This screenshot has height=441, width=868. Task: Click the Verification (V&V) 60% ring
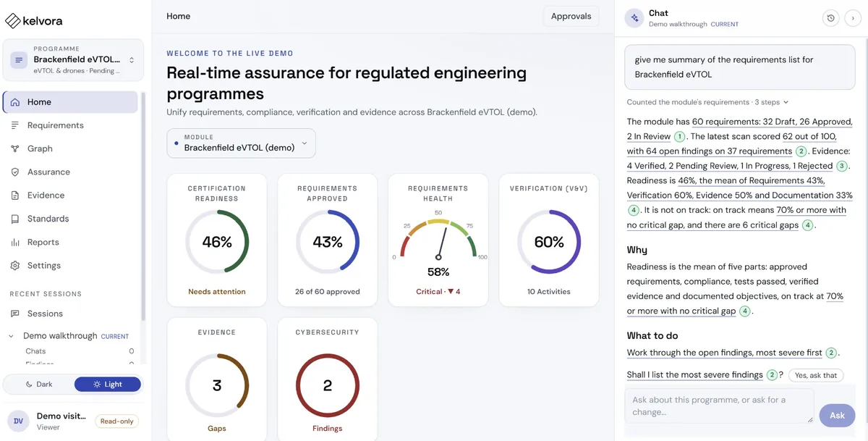pos(549,242)
